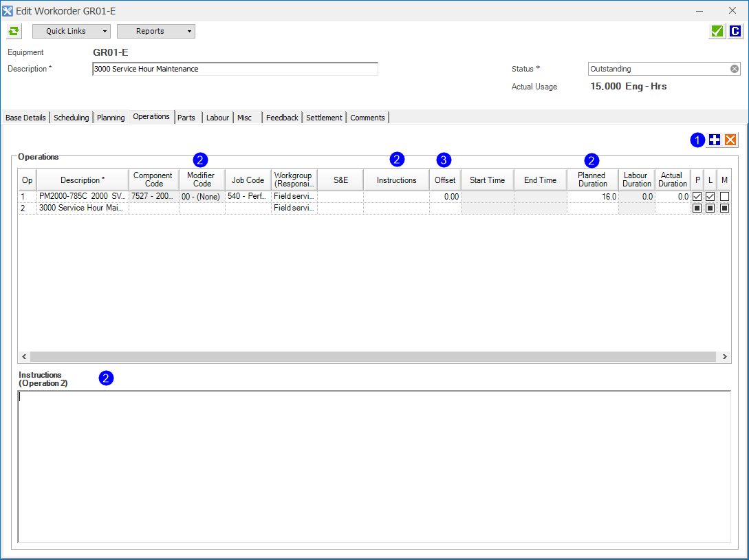
Task: Click the Labour Duration column header
Action: pos(636,180)
